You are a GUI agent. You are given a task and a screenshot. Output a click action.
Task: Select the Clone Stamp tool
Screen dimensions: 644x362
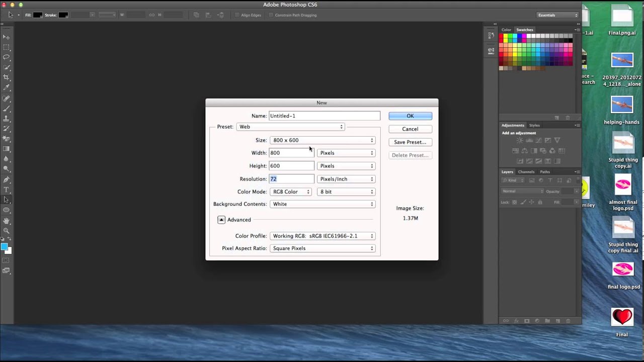(7, 119)
